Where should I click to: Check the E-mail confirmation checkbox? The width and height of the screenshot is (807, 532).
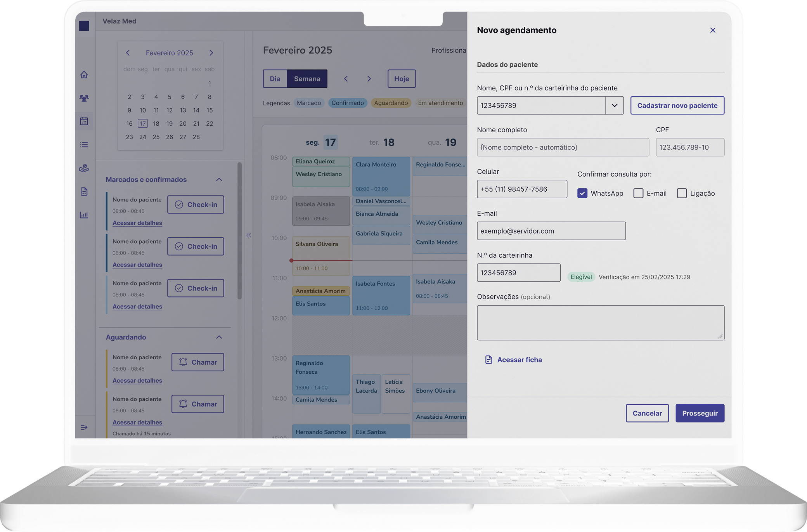[638, 193]
